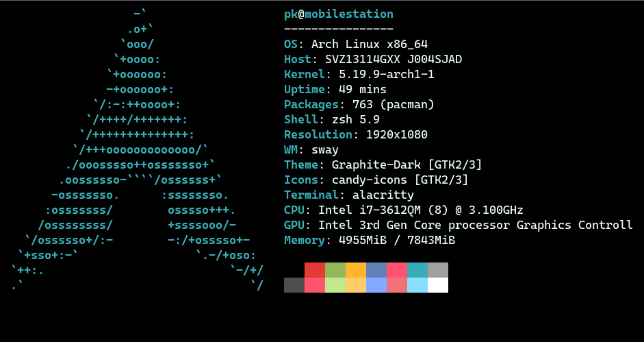Click the orange-yellow block in top row

(x=356, y=270)
